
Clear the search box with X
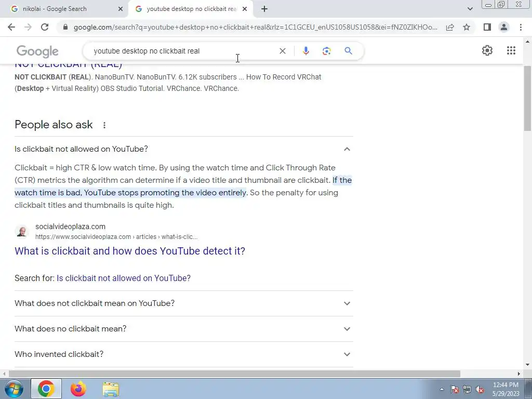pos(282,51)
